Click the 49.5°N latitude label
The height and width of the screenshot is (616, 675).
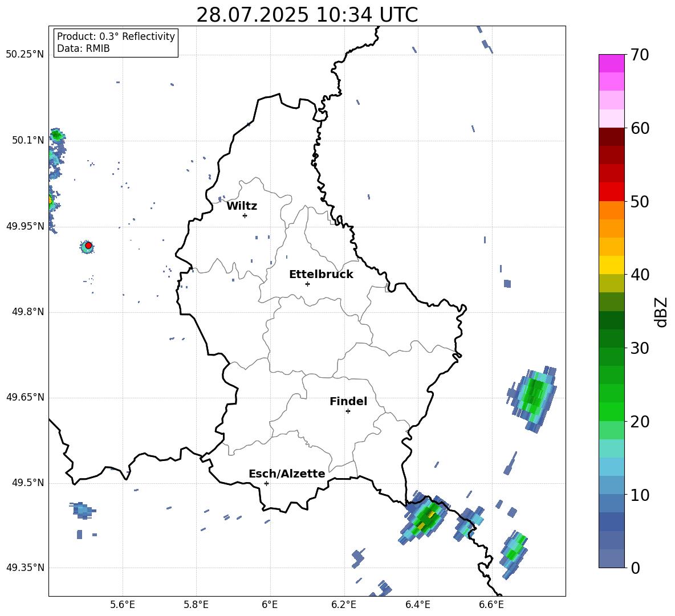(28, 483)
